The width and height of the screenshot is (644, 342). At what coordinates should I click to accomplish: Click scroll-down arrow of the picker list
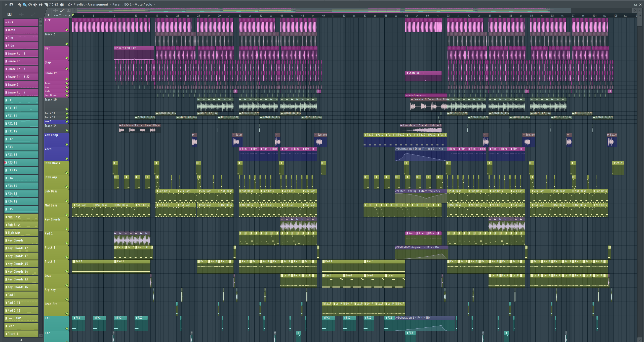point(41,335)
